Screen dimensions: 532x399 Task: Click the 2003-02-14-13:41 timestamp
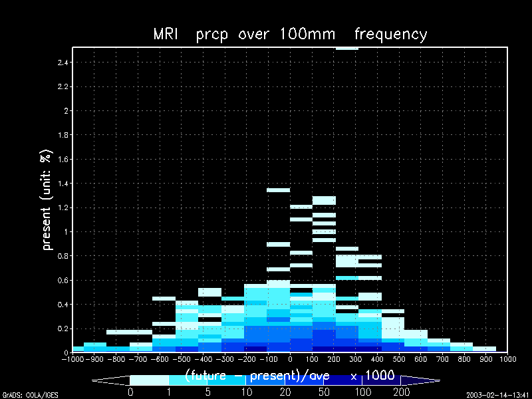pos(498,395)
